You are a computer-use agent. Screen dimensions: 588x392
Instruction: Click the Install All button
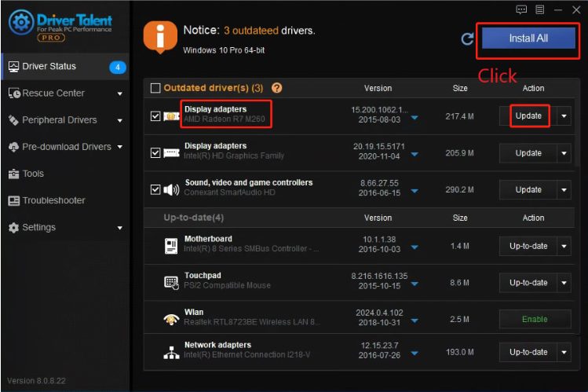tap(528, 38)
